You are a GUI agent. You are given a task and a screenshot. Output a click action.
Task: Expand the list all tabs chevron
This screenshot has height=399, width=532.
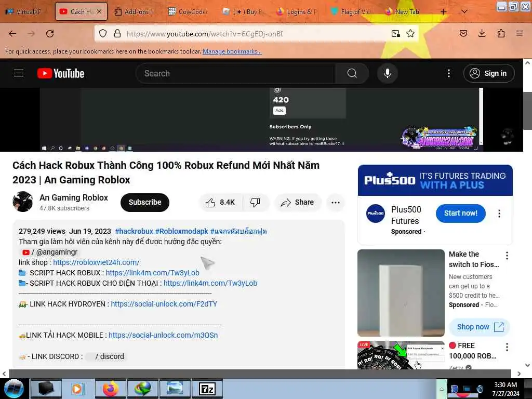(464, 11)
